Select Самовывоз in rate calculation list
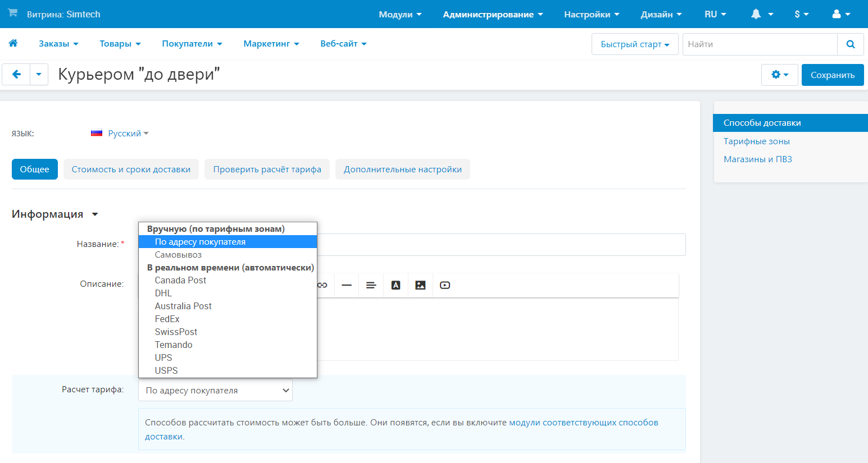The height and width of the screenshot is (463, 868). [178, 255]
